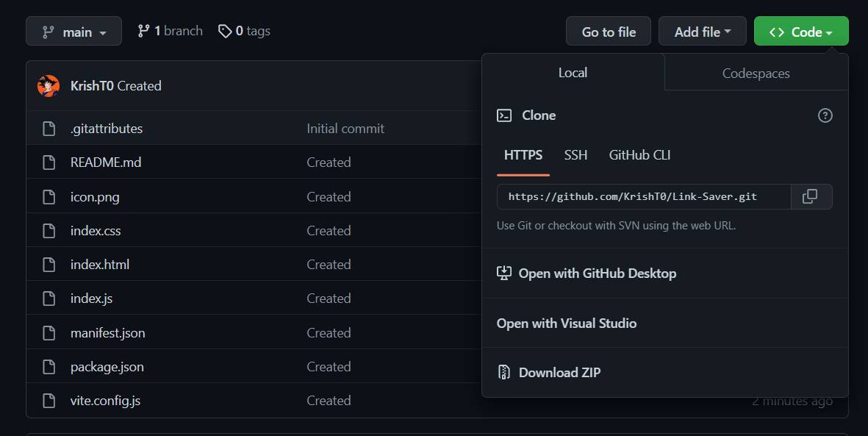Viewport: 868px width, 436px height.
Task: Click the tag icon next to 0 tags
Action: tap(225, 31)
